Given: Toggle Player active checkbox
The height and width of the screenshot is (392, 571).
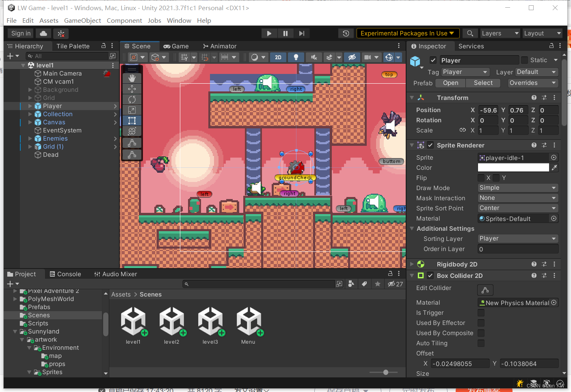Looking at the screenshot, I should point(433,60).
